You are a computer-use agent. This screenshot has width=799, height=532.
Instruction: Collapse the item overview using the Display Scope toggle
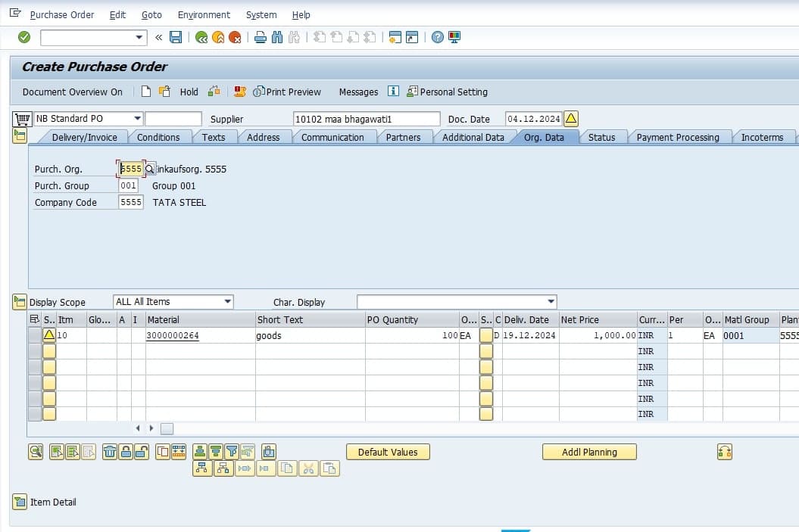tap(20, 302)
